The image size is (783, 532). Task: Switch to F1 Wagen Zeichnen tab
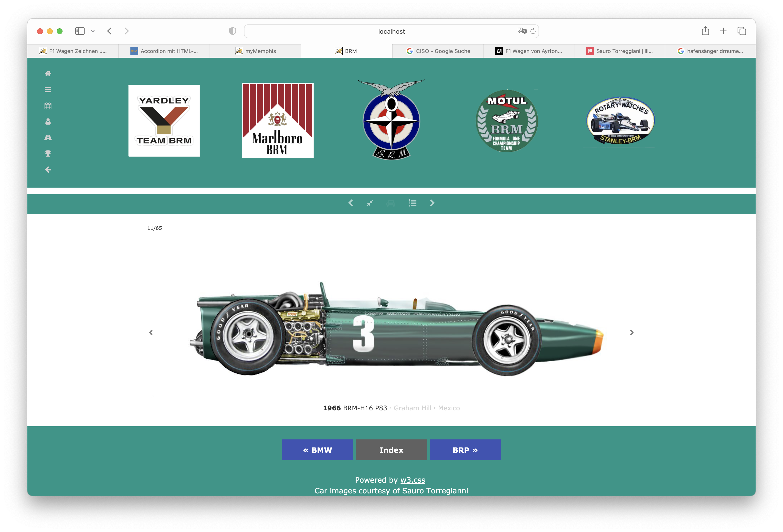pyautogui.click(x=73, y=51)
